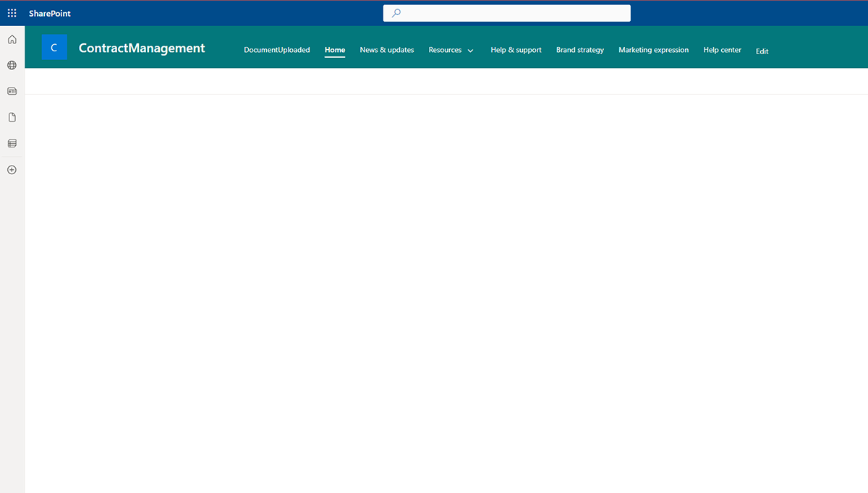868x493 pixels.
Task: Open the DocumentUploaded navigation item
Action: 277,50
